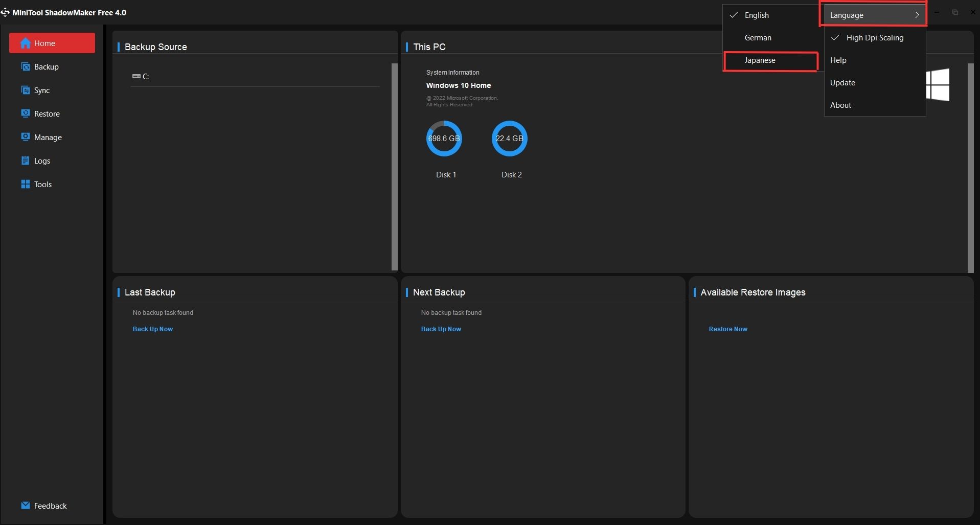Click Back Up Now under Last Backup
This screenshot has height=525, width=980.
(152, 329)
